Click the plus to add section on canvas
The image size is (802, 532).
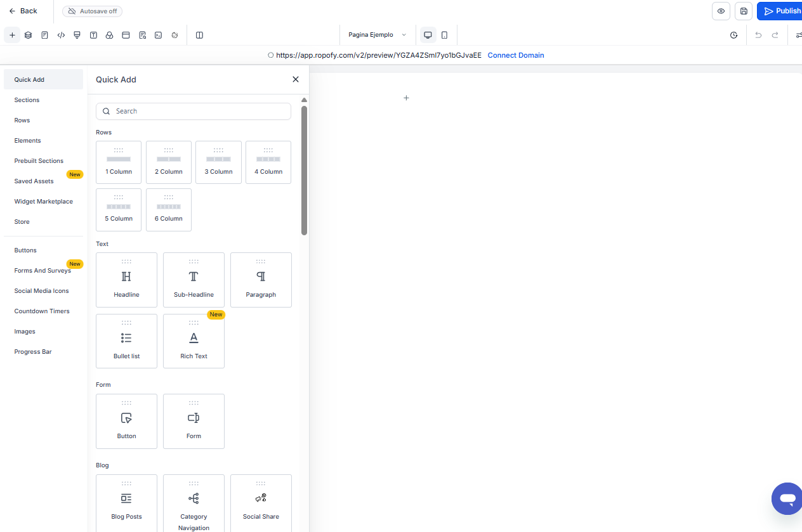click(407, 98)
